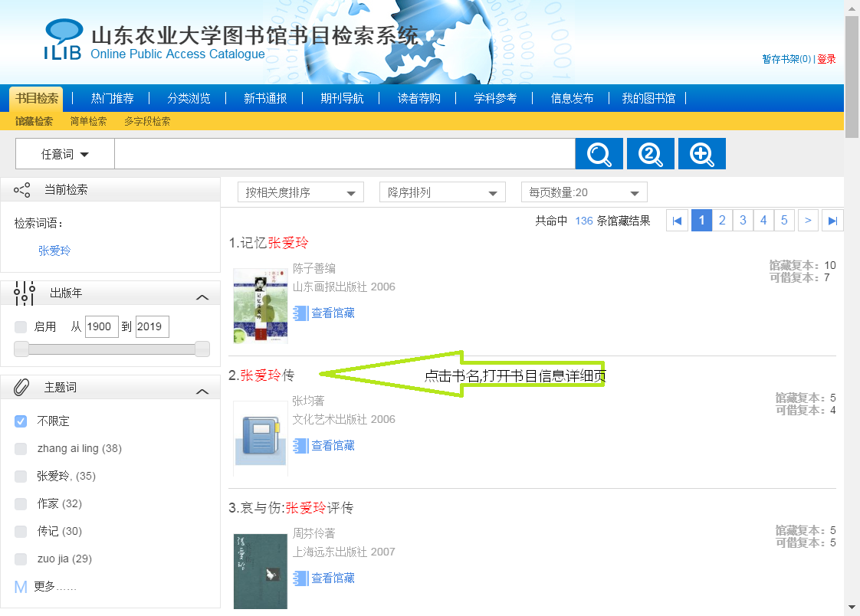Open the 热门推荐 menu tab
This screenshot has width=860, height=616.
112,99
